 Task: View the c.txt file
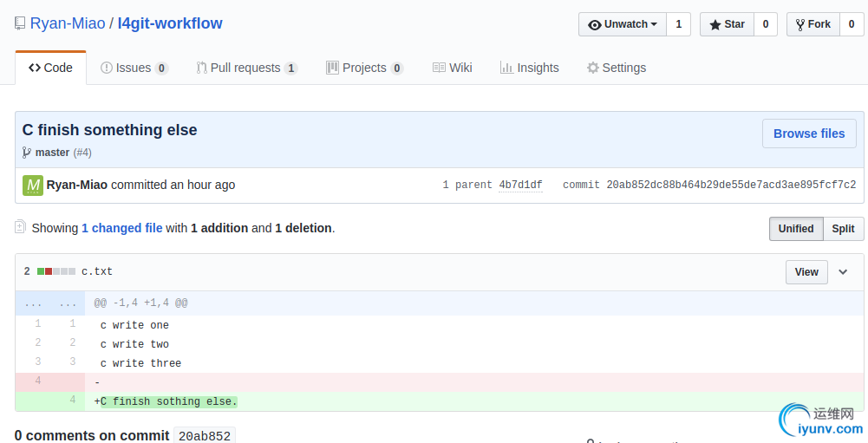click(x=806, y=272)
